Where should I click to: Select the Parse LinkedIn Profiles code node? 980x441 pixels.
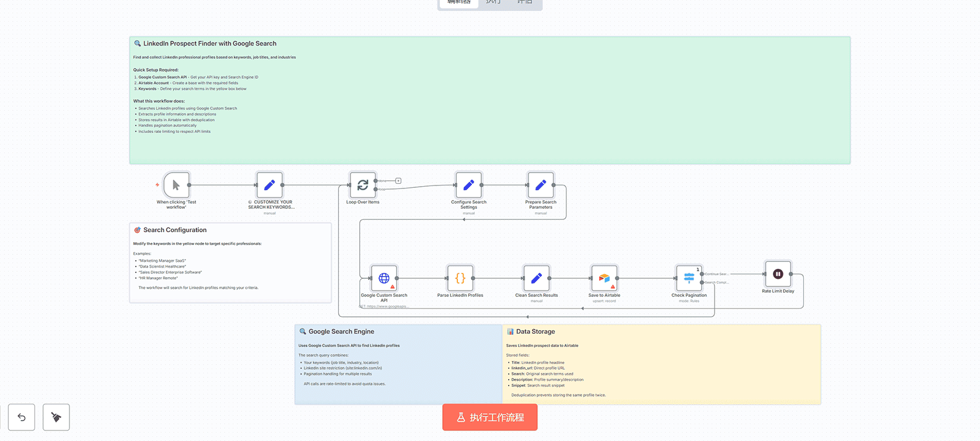click(460, 279)
